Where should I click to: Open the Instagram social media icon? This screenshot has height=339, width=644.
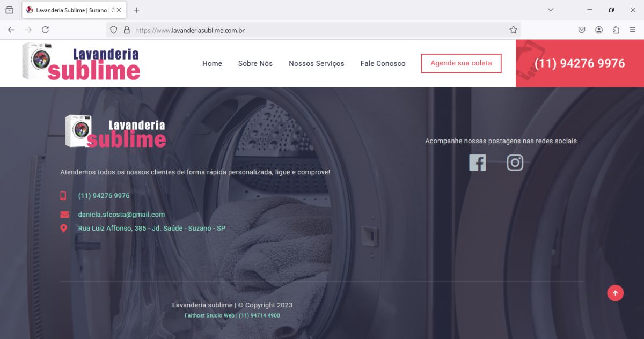[515, 163]
